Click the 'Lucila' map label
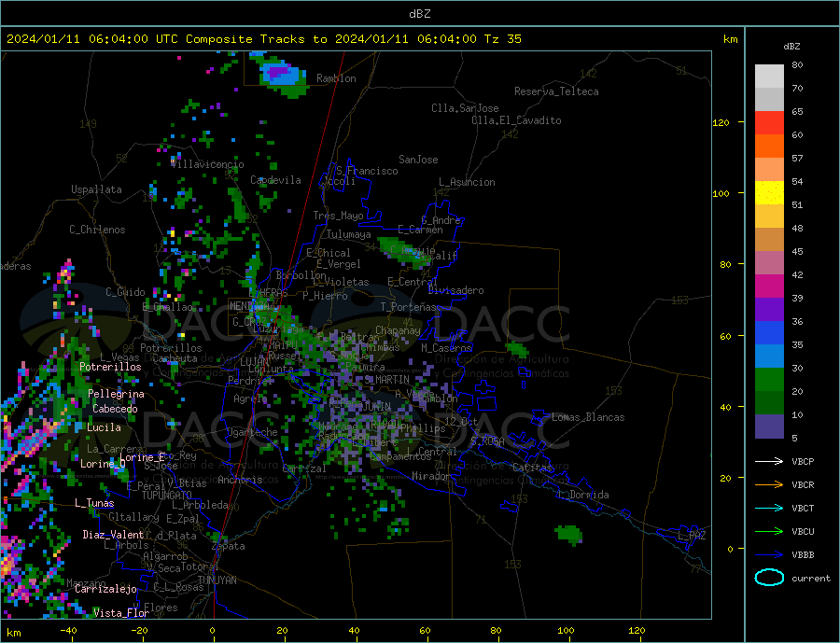This screenshot has height=643, width=840. coord(104,427)
